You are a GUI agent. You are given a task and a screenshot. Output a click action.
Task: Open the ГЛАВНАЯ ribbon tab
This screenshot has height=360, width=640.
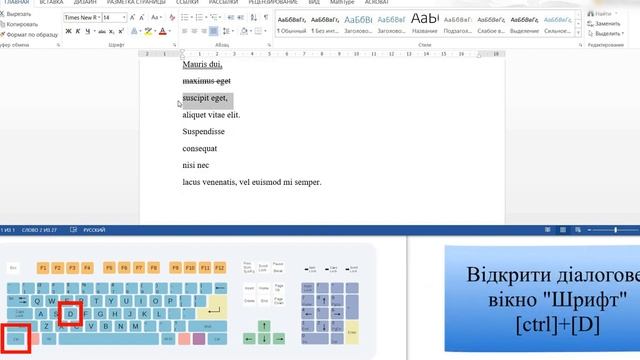(x=16, y=2)
